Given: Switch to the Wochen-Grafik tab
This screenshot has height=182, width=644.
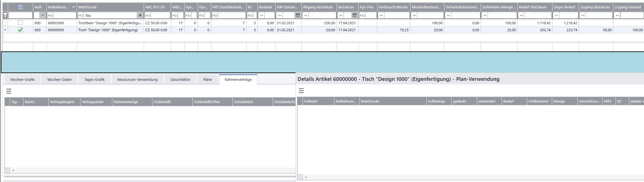Looking at the screenshot, I should tap(22, 79).
